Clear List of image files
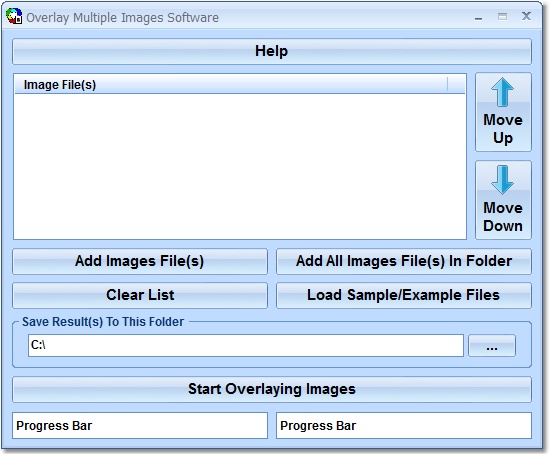Image resolution: width=550 pixels, height=456 pixels. 140,295
